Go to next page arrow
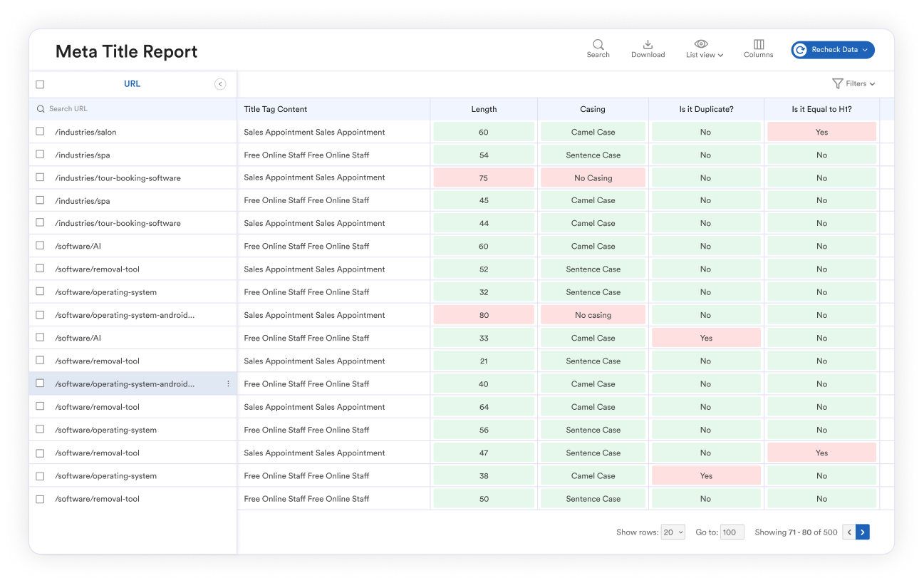 (863, 532)
